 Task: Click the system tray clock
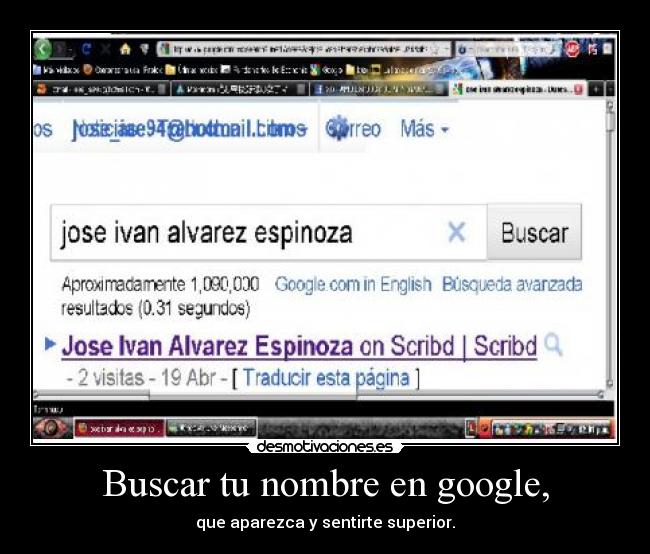pos(595,429)
